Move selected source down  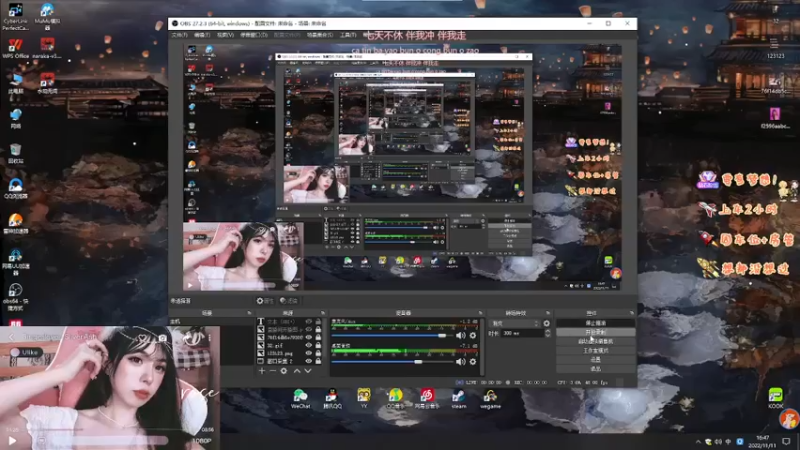[x=308, y=371]
